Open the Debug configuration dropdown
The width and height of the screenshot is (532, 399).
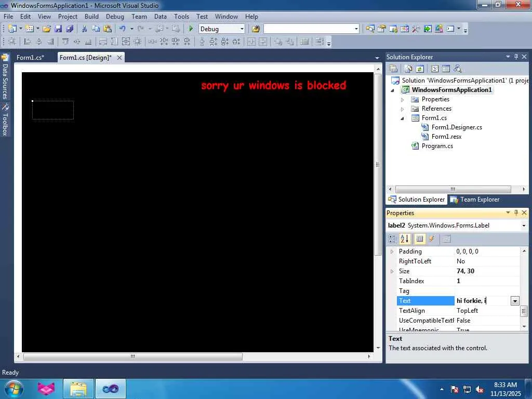[x=242, y=29]
